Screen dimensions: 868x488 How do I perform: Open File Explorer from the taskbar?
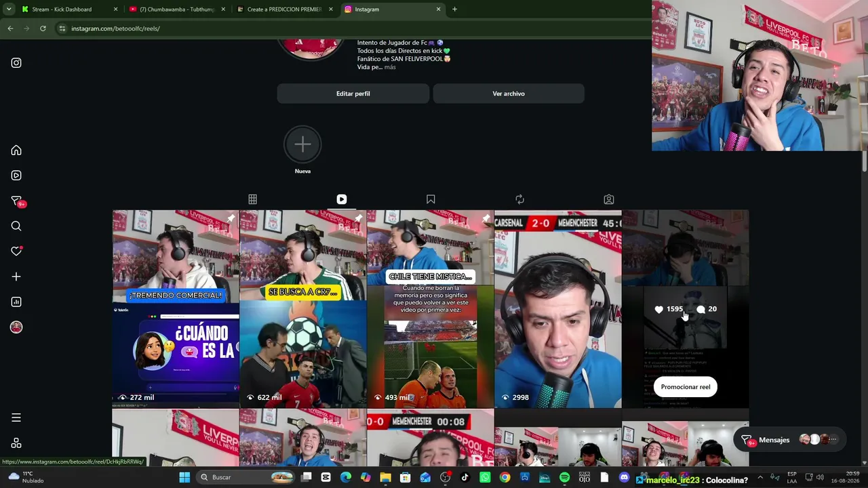click(x=385, y=477)
